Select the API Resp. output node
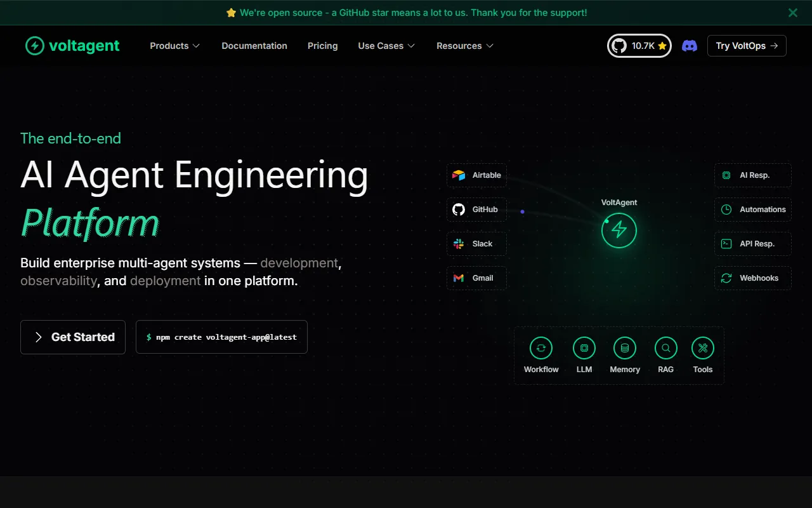812x508 pixels. tap(753, 244)
